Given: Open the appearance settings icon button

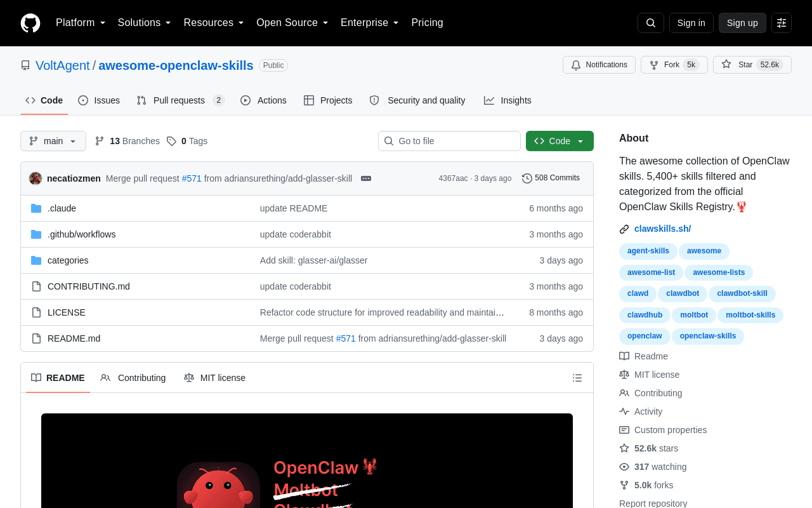Looking at the screenshot, I should point(782,23).
